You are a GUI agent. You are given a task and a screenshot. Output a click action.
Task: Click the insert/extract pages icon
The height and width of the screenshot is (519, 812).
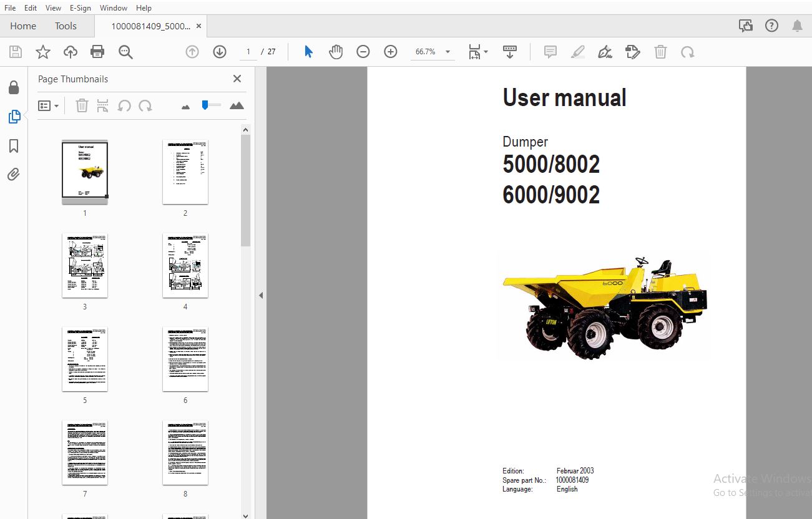[103, 105]
